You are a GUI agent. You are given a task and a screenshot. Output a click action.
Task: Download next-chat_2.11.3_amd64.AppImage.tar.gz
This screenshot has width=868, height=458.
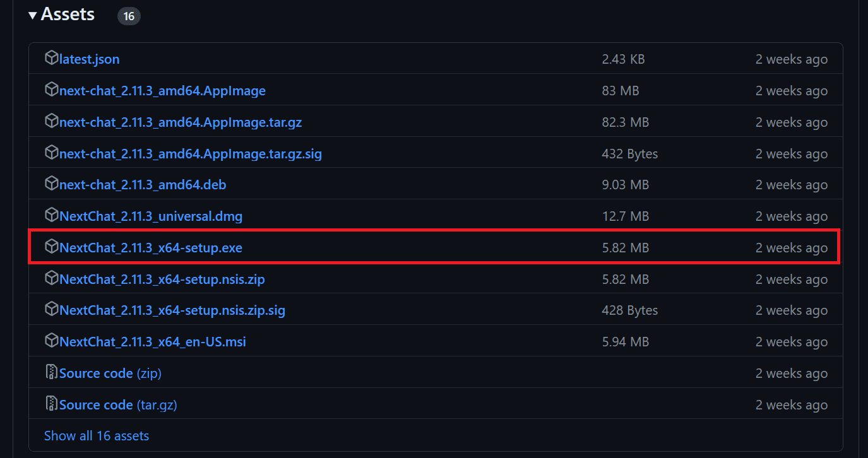181,122
